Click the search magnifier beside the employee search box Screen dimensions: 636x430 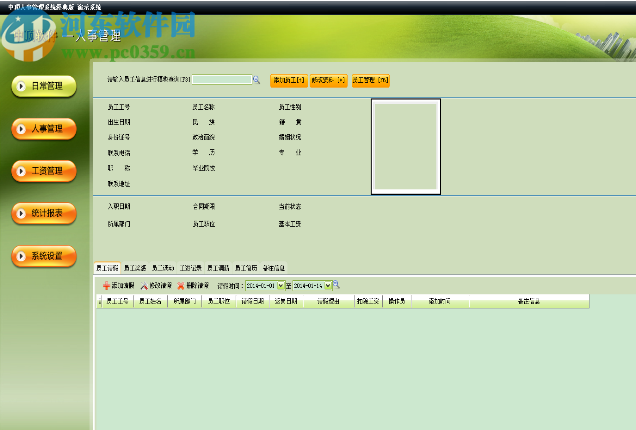[x=256, y=80]
